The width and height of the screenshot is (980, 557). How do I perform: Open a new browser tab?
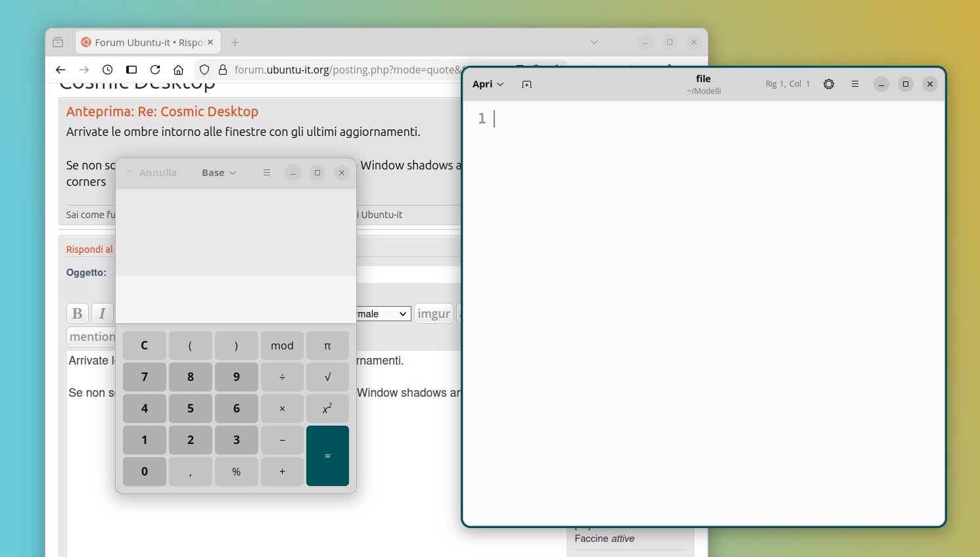(235, 42)
